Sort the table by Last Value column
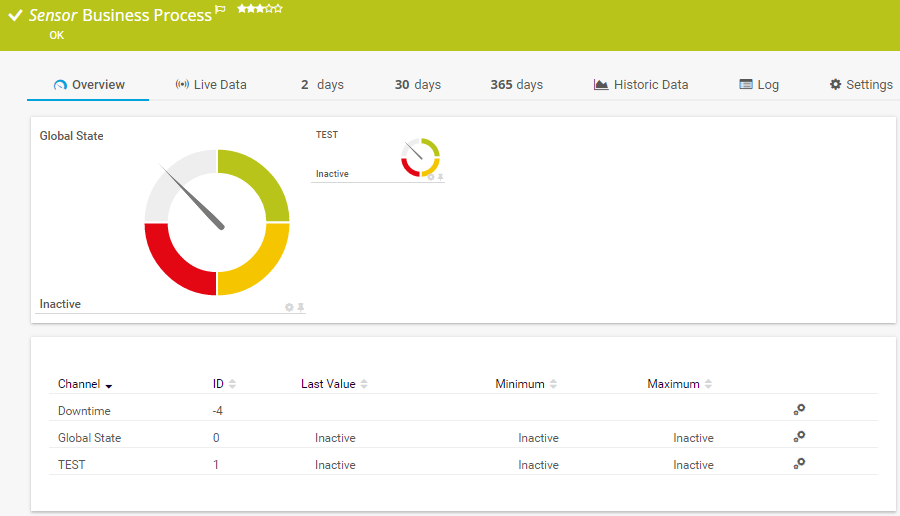Viewport: 900px width, 516px height. click(364, 384)
